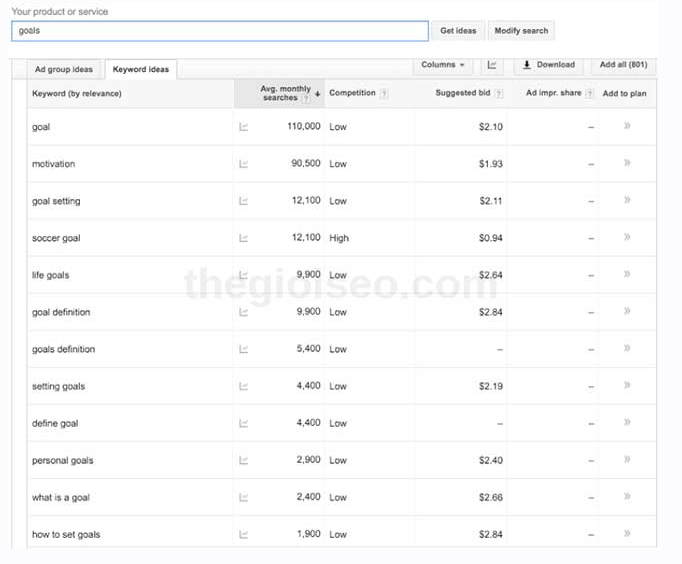This screenshot has width=682, height=564.
Task: Show help for Suggested bid column
Action: 499,93
